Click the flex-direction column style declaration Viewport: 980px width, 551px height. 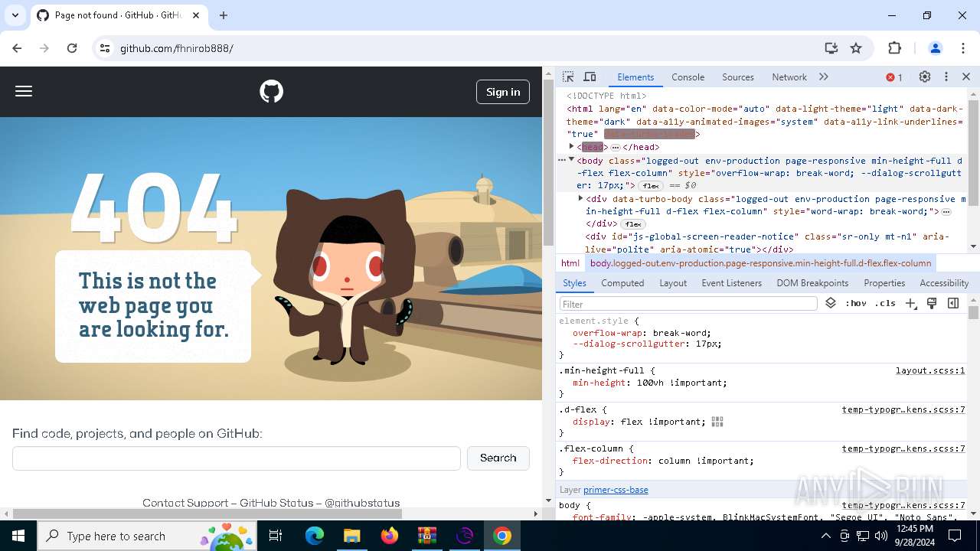663,461
